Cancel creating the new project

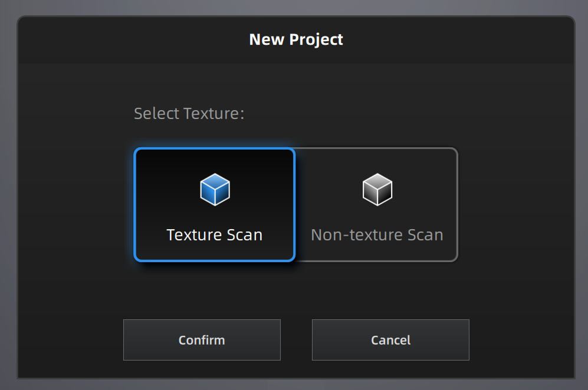tap(390, 340)
